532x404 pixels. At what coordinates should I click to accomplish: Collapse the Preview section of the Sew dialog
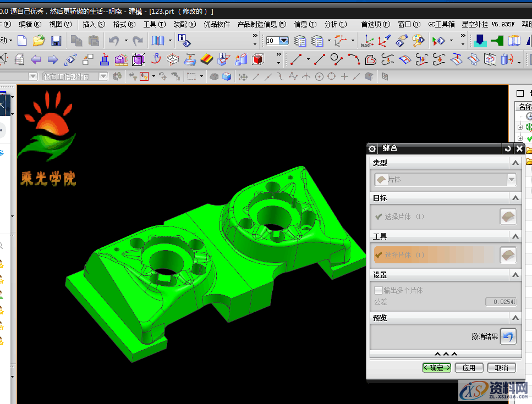(x=515, y=318)
